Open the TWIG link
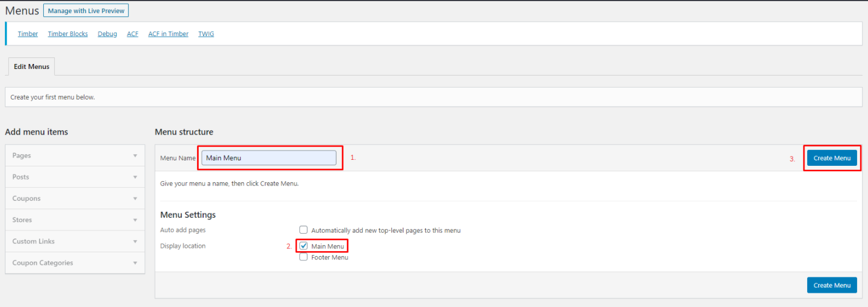The height and width of the screenshot is (307, 868). [206, 34]
